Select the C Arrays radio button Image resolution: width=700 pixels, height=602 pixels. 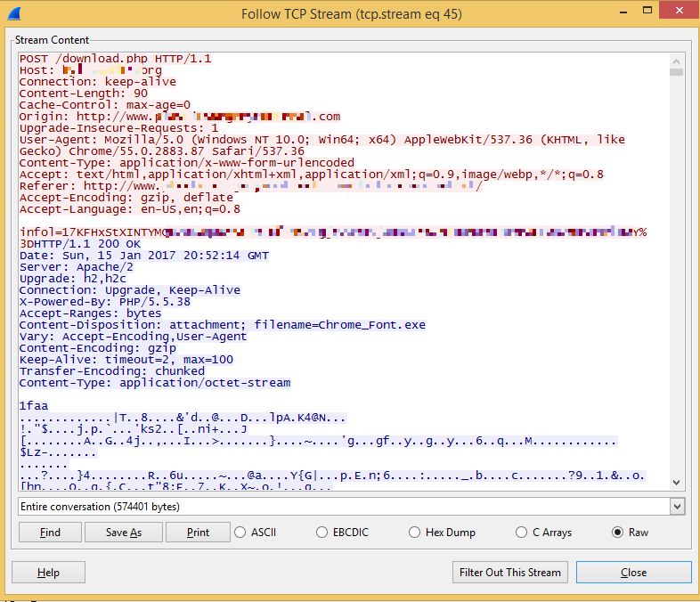coord(521,532)
